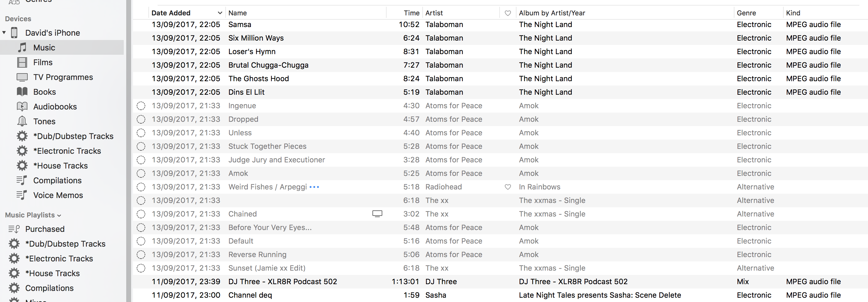Sort tracks by Artist column
The image size is (868, 302).
[434, 13]
